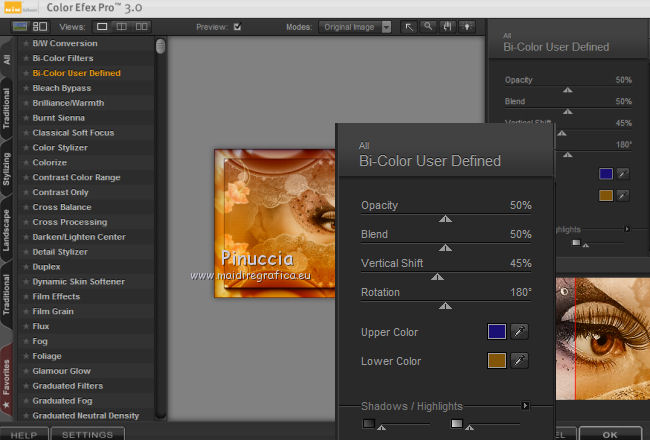650x440 pixels.
Task: Switch to the thumbnail grid filter list layout
Action: [x=40, y=27]
